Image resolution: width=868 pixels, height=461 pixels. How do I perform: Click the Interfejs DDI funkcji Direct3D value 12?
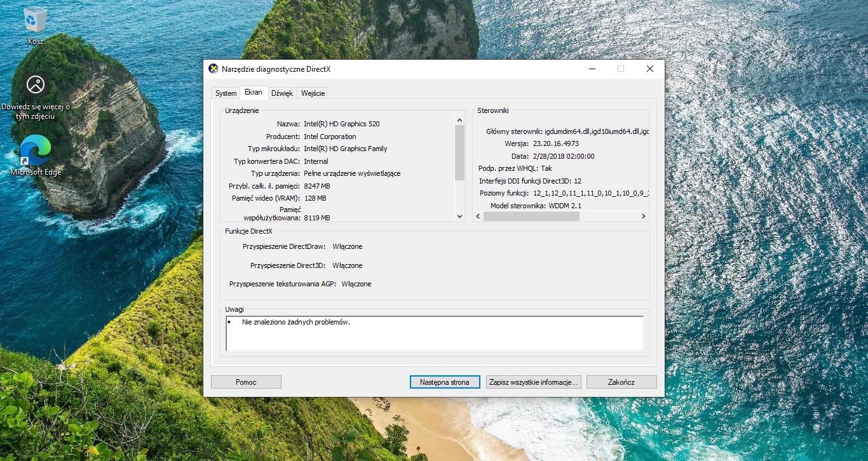point(578,181)
